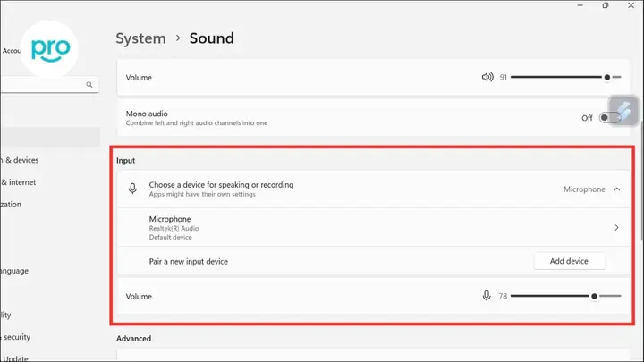Click the microphone icon beside Choose a device
This screenshot has width=644, height=362.
pos(132,189)
